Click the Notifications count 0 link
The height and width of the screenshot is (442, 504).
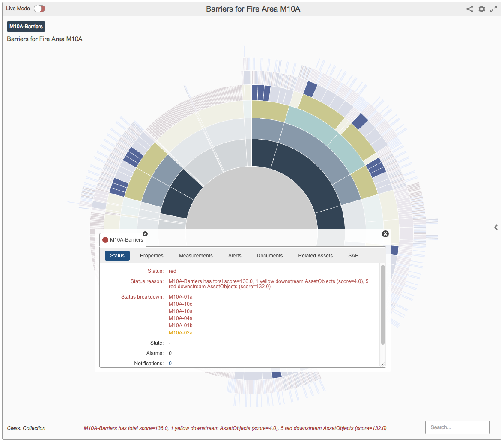pyautogui.click(x=170, y=364)
